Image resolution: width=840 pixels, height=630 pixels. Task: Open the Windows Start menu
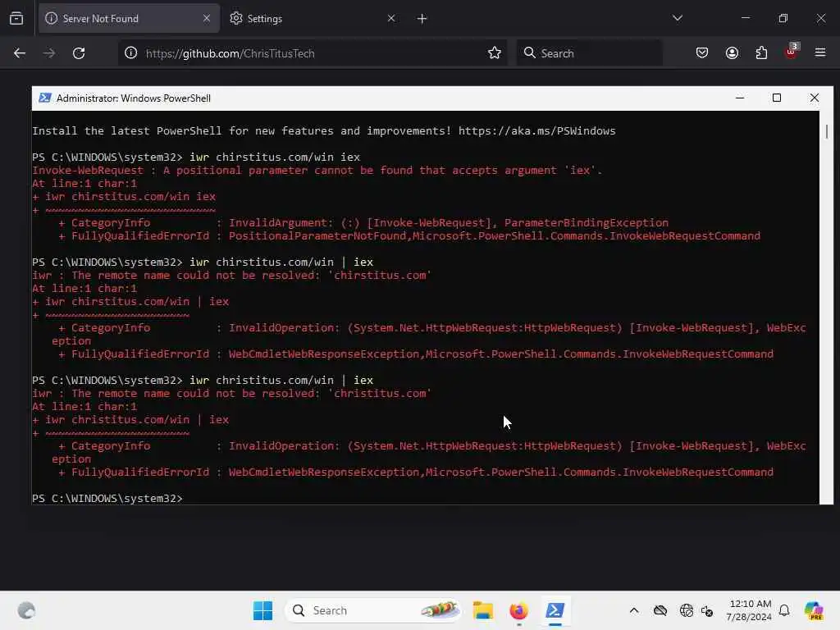263,610
